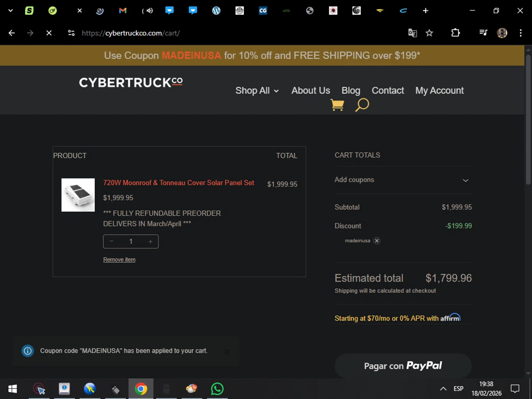Increase quantity with plus button
The height and width of the screenshot is (399, 532).
point(150,242)
